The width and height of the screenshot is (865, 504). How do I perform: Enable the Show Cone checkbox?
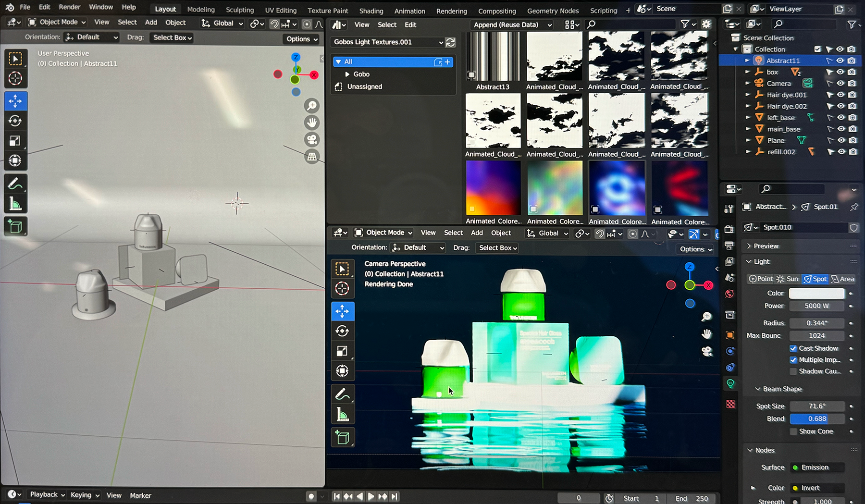click(x=793, y=431)
